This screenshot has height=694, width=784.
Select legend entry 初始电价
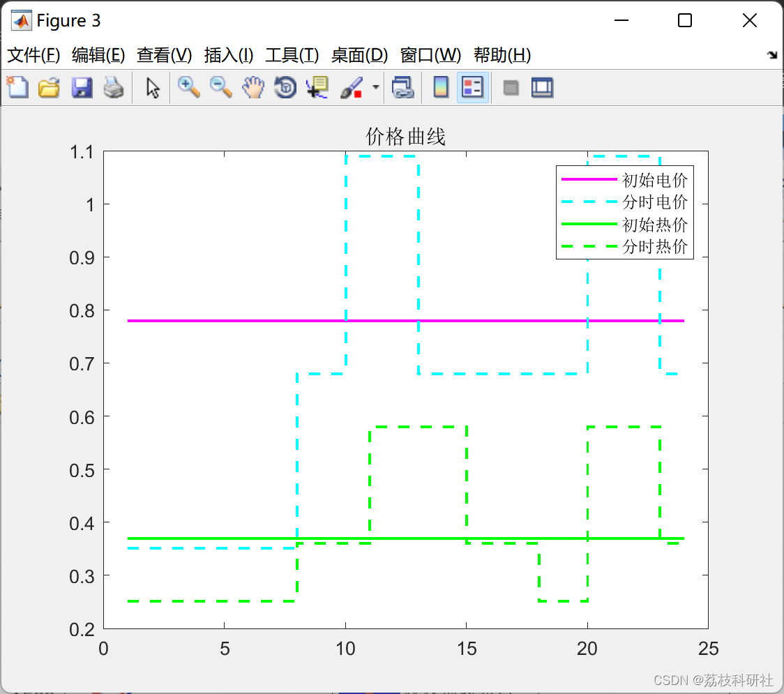coord(654,180)
